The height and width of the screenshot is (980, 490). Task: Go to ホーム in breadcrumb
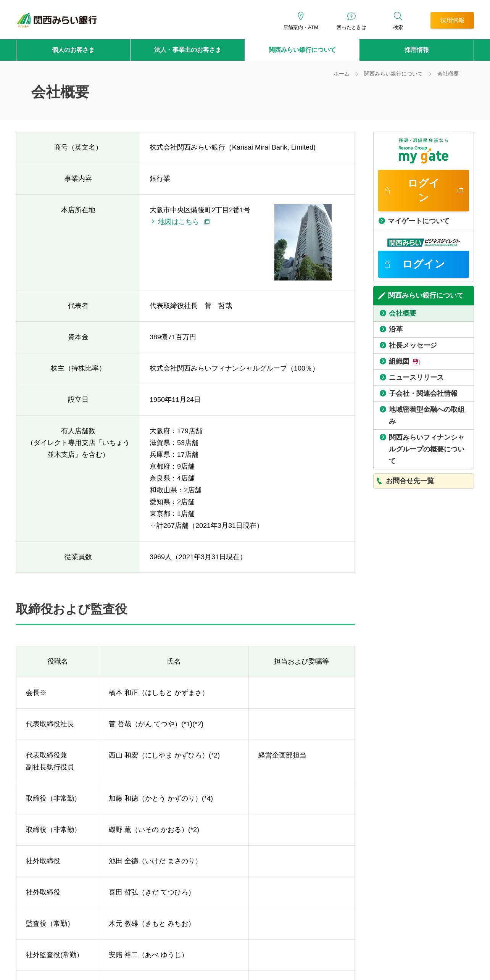pyautogui.click(x=341, y=74)
